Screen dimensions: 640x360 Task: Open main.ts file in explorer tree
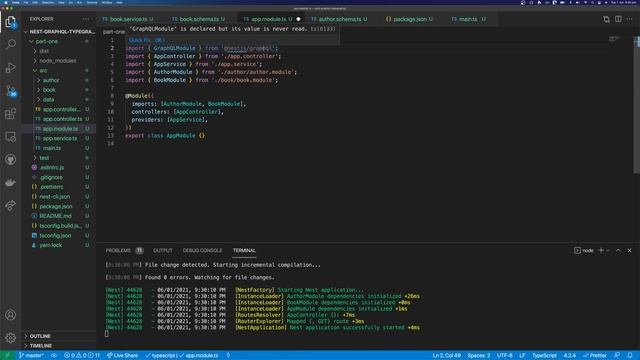[59, 148]
